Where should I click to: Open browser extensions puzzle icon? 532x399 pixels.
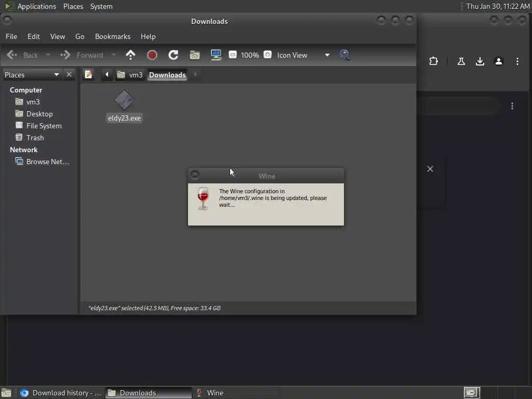(x=433, y=61)
